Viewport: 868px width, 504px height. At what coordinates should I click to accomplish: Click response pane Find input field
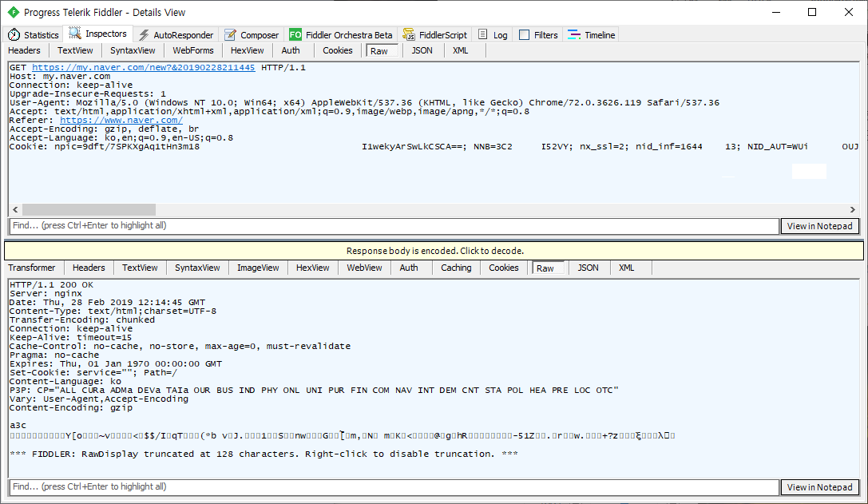(394, 487)
